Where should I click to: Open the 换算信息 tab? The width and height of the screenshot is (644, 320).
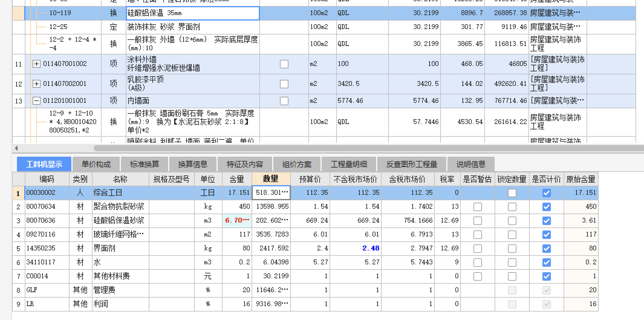click(x=193, y=164)
